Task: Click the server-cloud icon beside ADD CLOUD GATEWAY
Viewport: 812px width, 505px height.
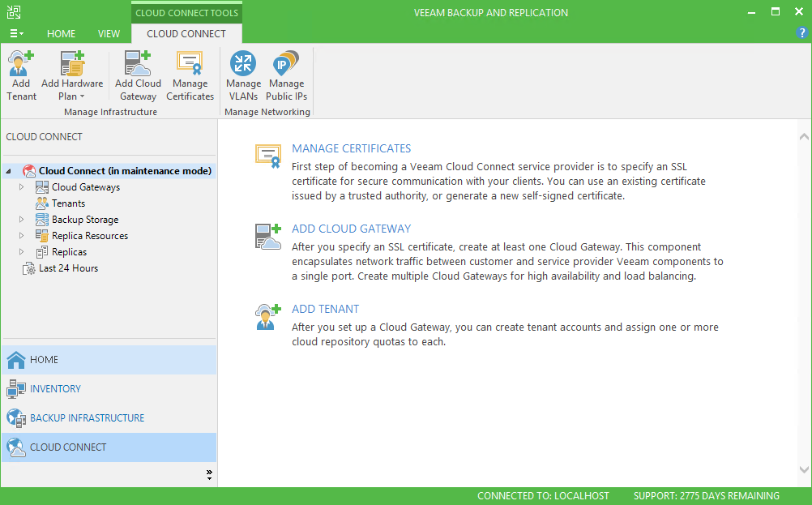Action: (268, 237)
